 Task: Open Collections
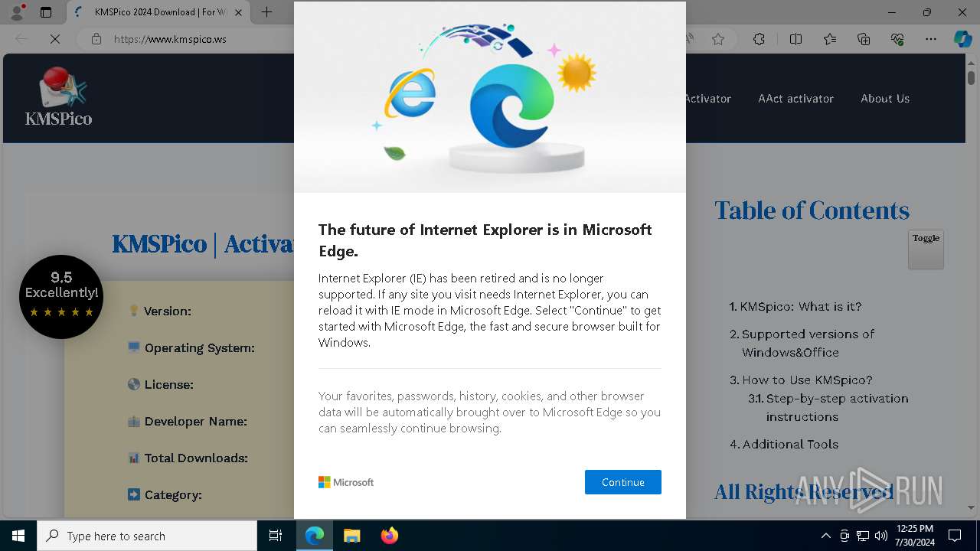864,39
